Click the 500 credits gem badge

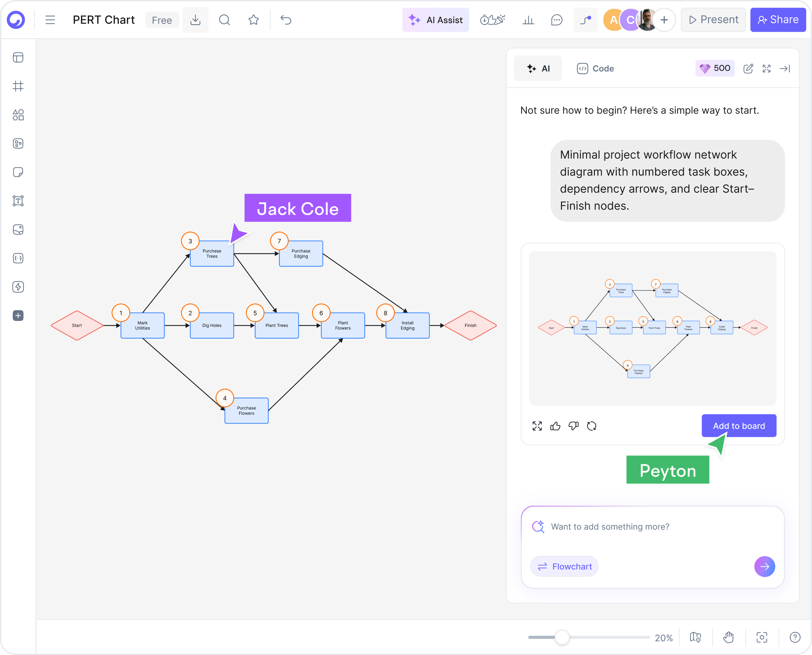(x=715, y=68)
